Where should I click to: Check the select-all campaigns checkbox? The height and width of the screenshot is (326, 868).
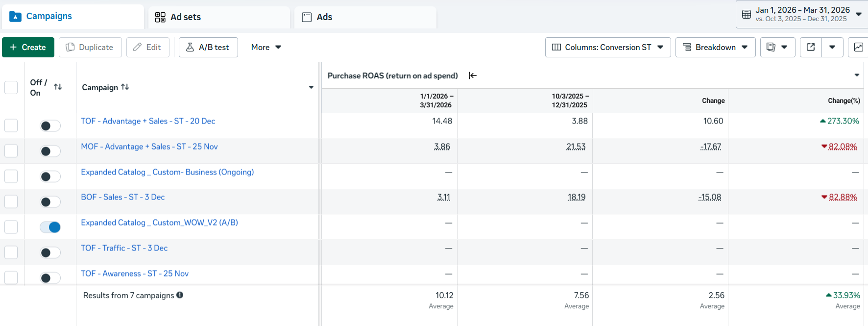tap(11, 87)
